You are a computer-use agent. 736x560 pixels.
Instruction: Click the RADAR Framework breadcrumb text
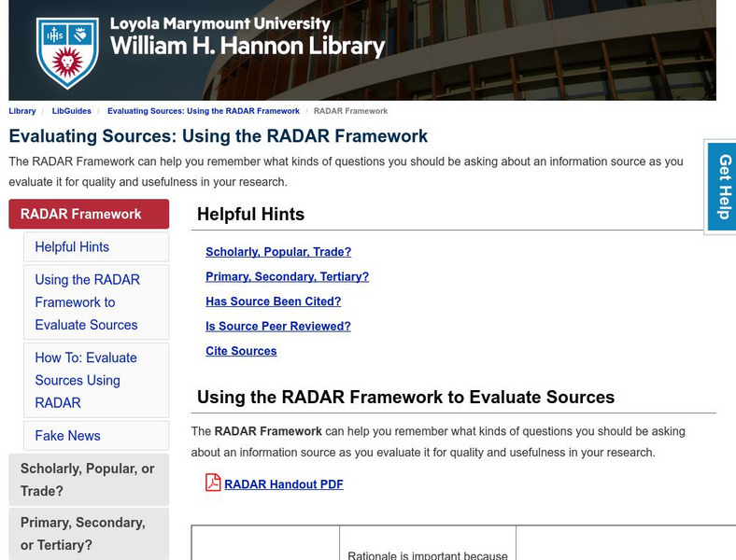click(350, 111)
